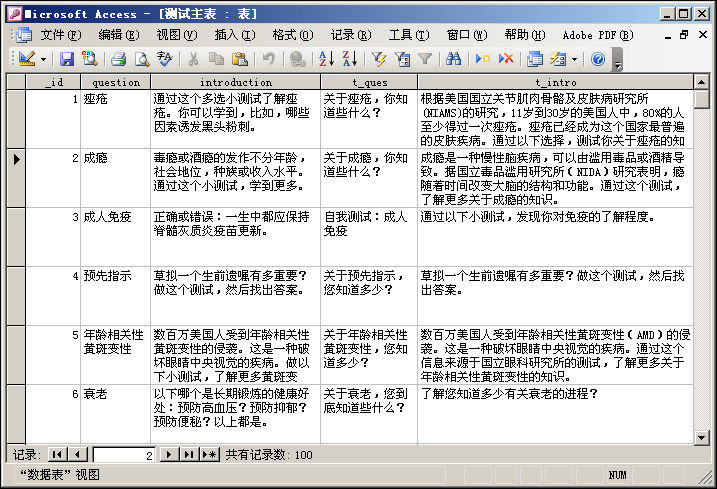The image size is (717, 489).
Task: Select the t_intro column header
Action: tap(556, 82)
